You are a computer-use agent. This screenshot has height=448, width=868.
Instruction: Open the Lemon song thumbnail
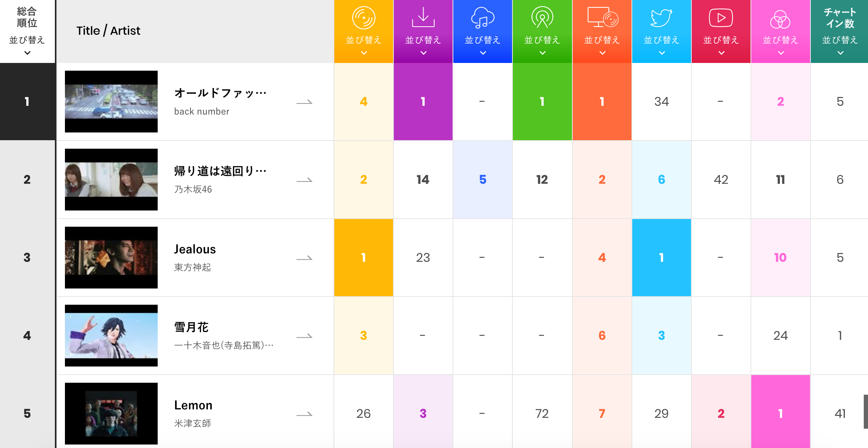click(111, 413)
